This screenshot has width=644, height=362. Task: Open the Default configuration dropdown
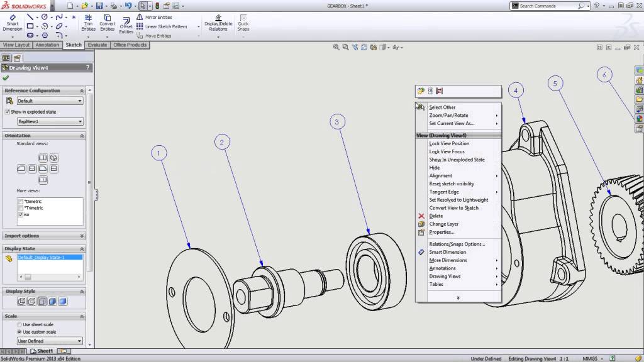[50, 101]
